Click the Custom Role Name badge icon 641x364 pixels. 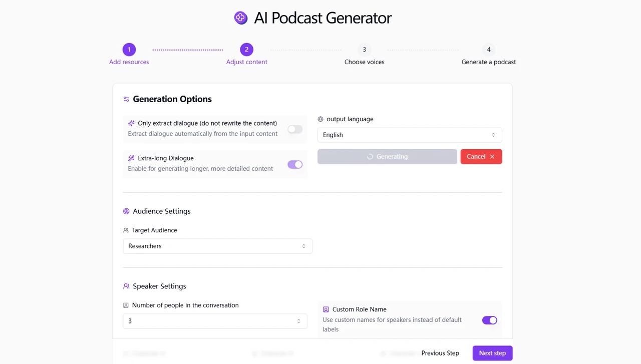(326, 309)
